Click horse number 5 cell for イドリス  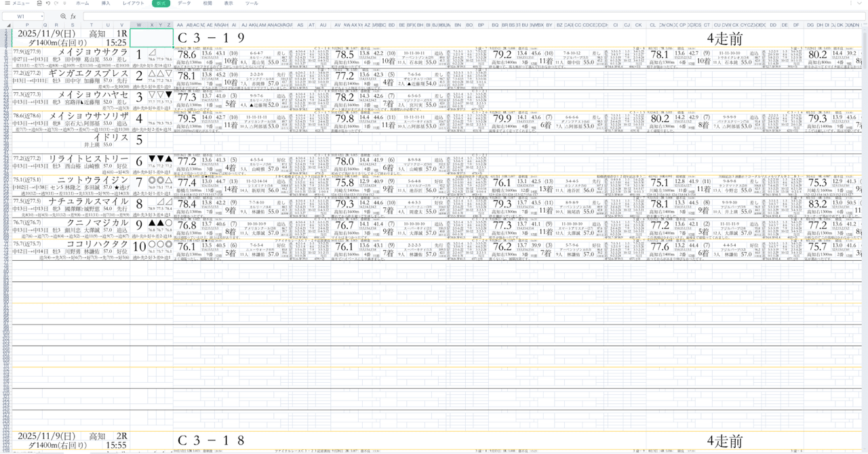(139, 140)
